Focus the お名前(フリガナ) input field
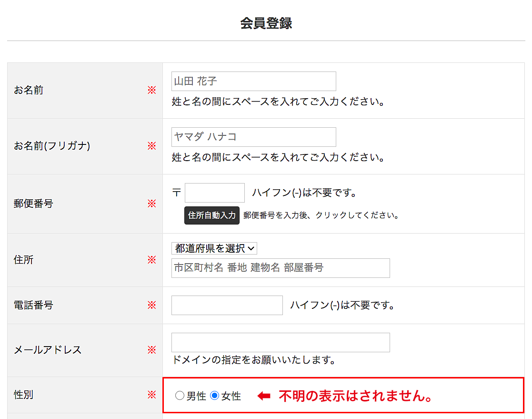Image resolution: width=532 pixels, height=419 pixels. [253, 137]
